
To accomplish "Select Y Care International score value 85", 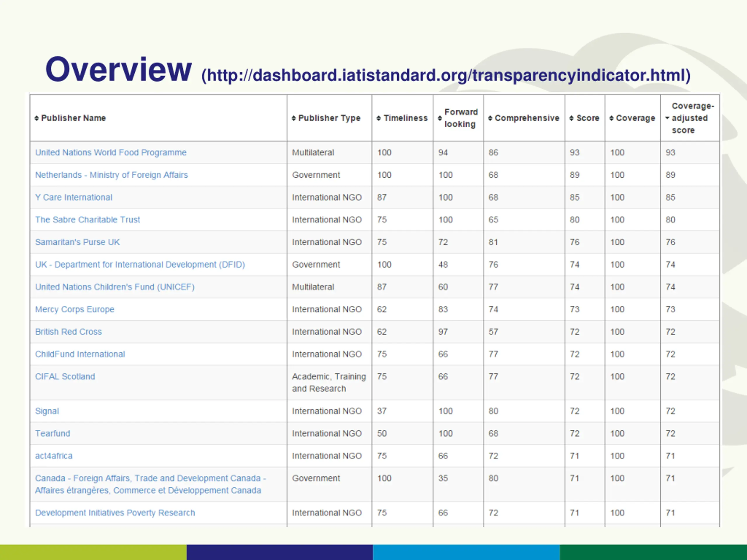I will 575,197.
